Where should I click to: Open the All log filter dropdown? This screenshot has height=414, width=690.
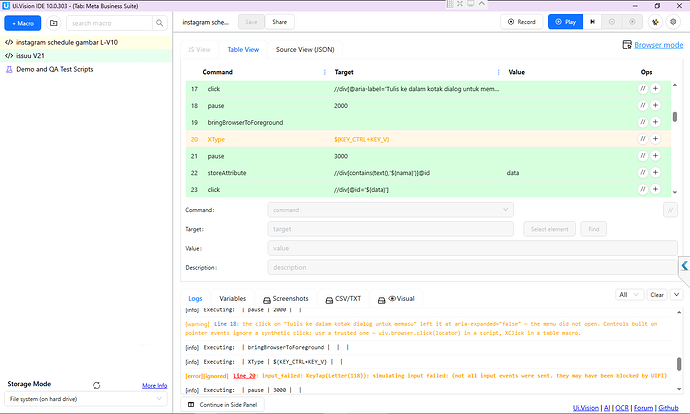tap(629, 295)
